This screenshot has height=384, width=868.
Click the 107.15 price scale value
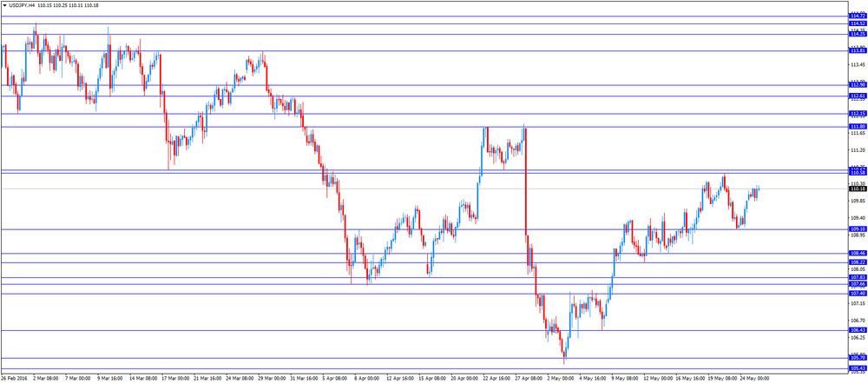click(x=858, y=304)
